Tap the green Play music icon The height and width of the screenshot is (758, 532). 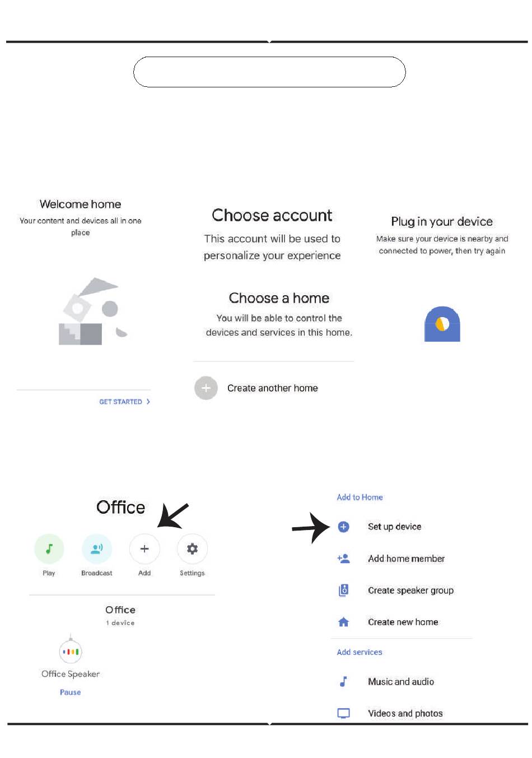click(x=49, y=549)
